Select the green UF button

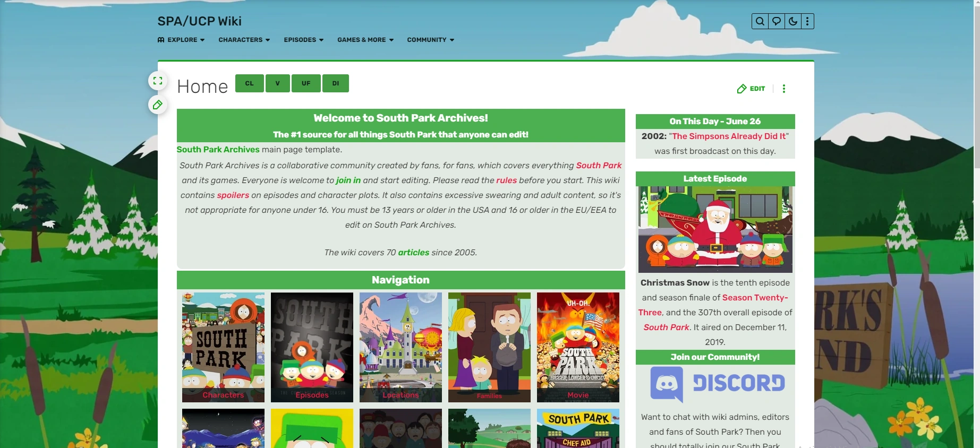[x=306, y=83]
